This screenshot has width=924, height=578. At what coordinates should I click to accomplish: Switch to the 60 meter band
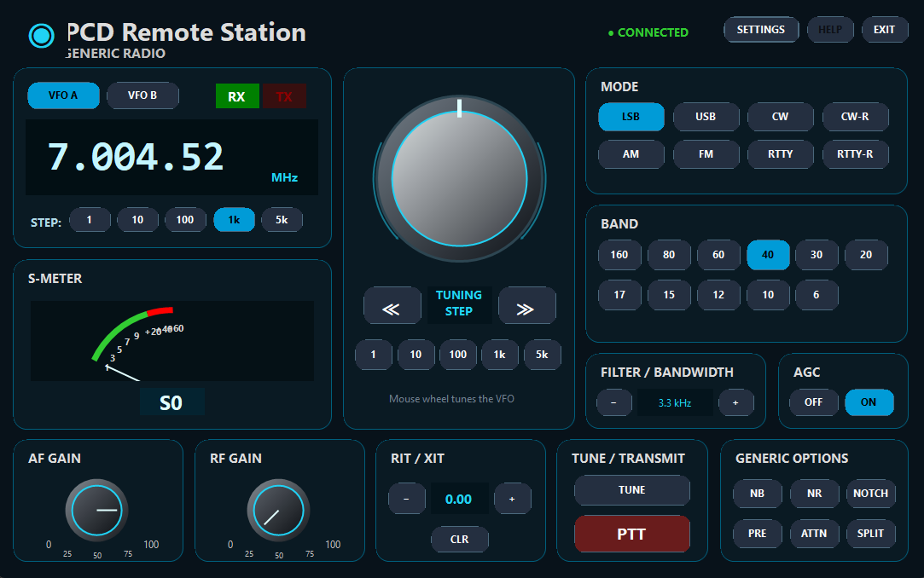tap(718, 255)
